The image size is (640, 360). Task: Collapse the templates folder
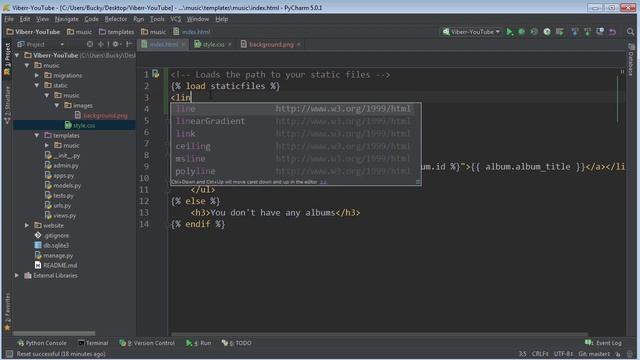(x=37, y=135)
